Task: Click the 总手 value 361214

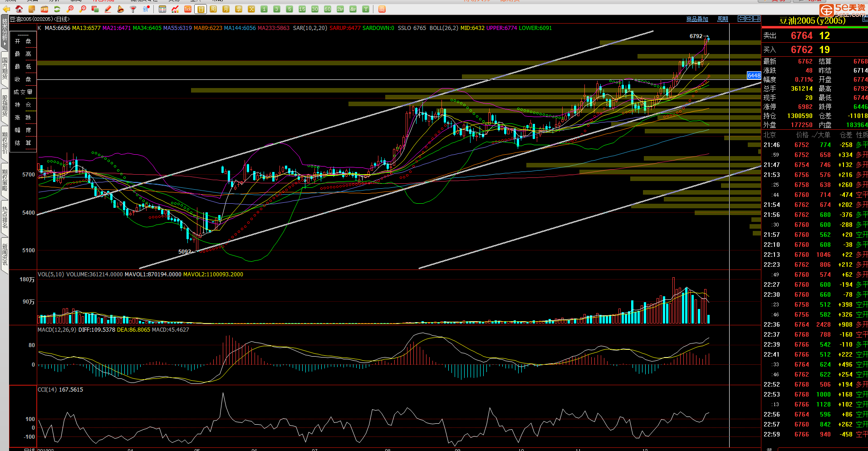Action: coord(801,88)
